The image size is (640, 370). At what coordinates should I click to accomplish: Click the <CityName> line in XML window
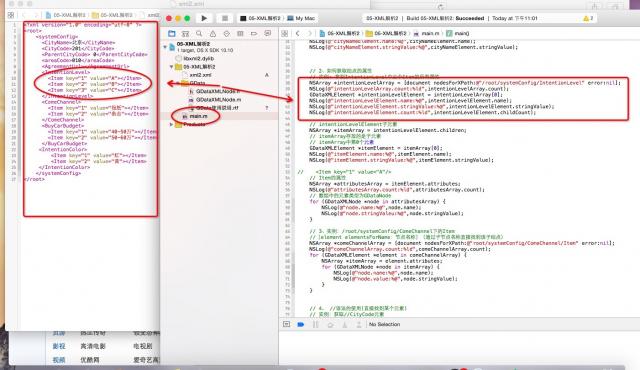[x=78, y=42]
